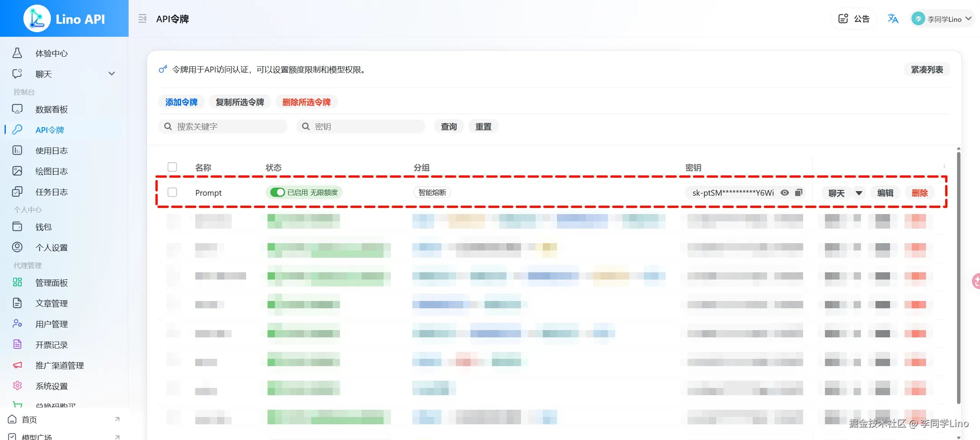Open the 聊天 dropdown arrow in Prompt row
The height and width of the screenshot is (440, 980).
(x=859, y=193)
